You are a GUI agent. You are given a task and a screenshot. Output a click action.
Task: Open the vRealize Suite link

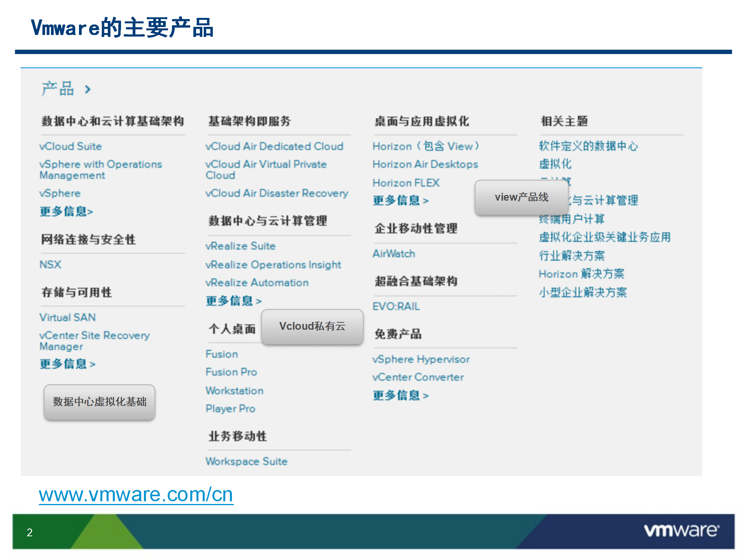pyautogui.click(x=240, y=246)
